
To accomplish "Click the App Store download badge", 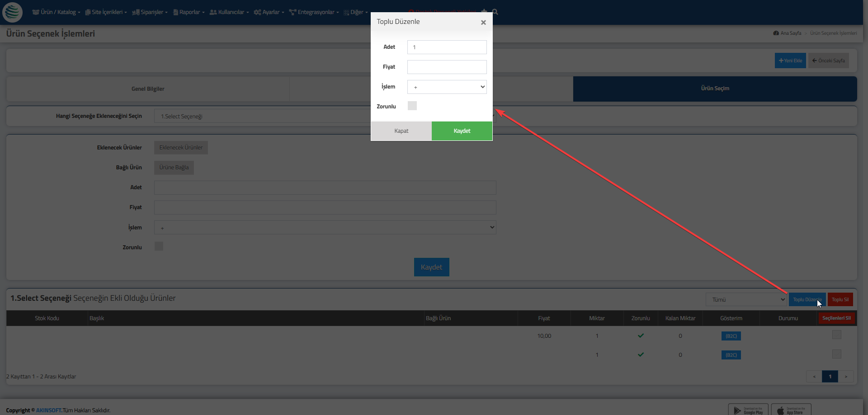I will [x=791, y=410].
